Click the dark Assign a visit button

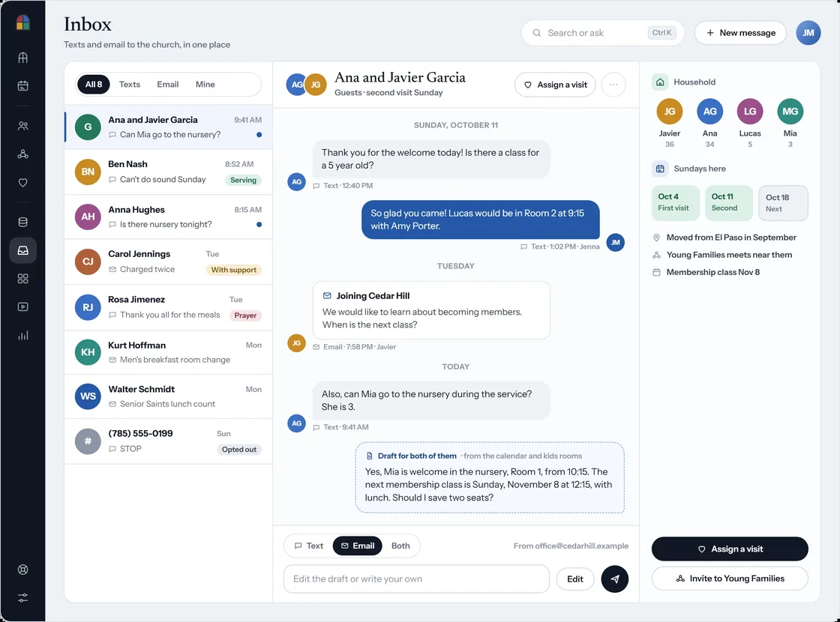point(730,549)
